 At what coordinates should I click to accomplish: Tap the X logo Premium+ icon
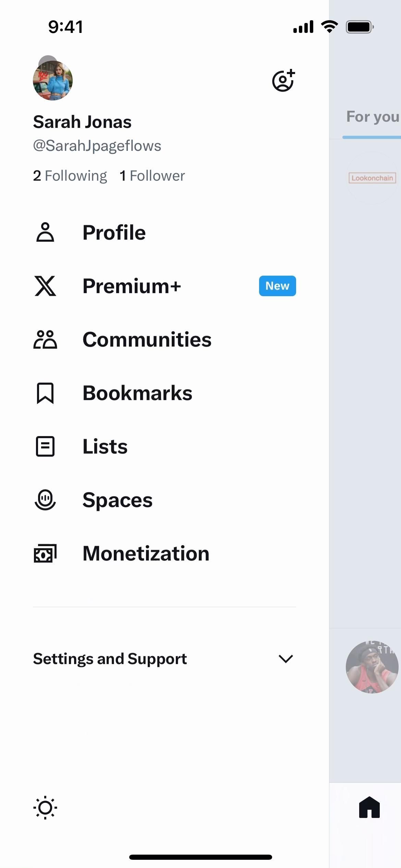tap(45, 286)
